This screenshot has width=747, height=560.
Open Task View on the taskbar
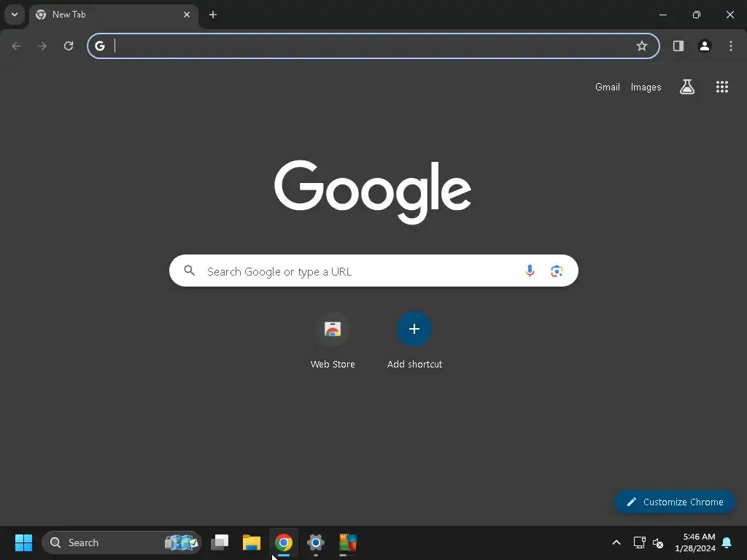point(220,542)
